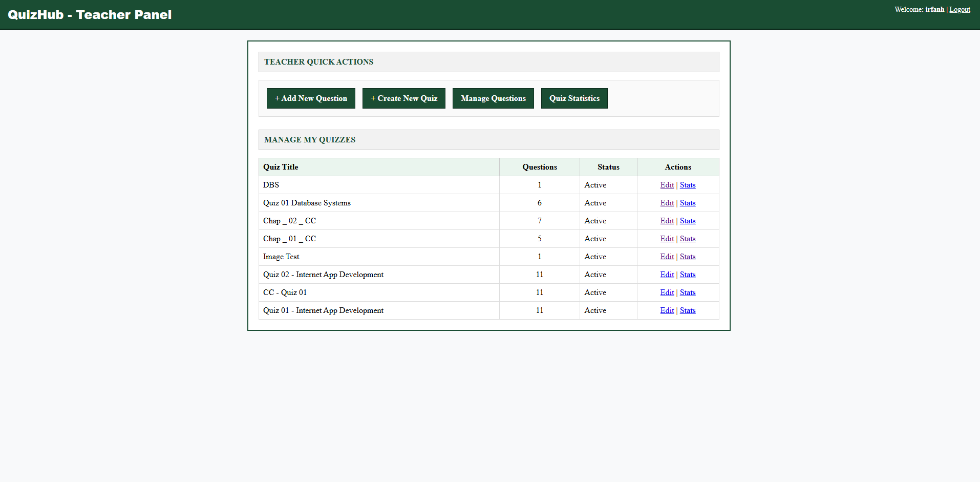Screen dimensions: 980x482
Task: Select the Quiz 02 - Internet App Development title
Action: coord(323,275)
